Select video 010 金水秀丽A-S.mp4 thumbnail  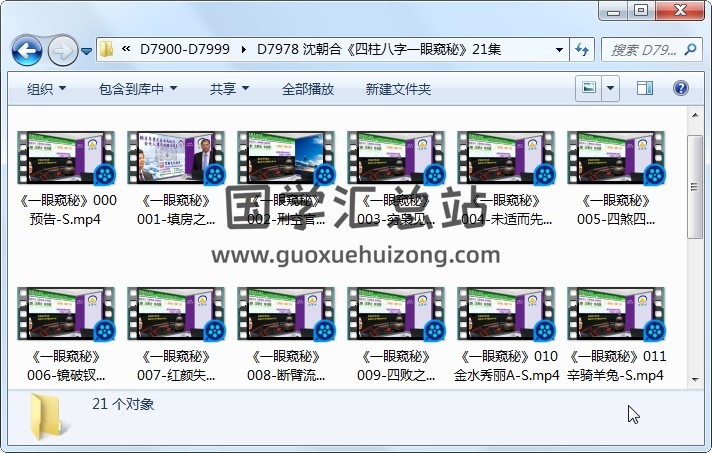point(506,314)
